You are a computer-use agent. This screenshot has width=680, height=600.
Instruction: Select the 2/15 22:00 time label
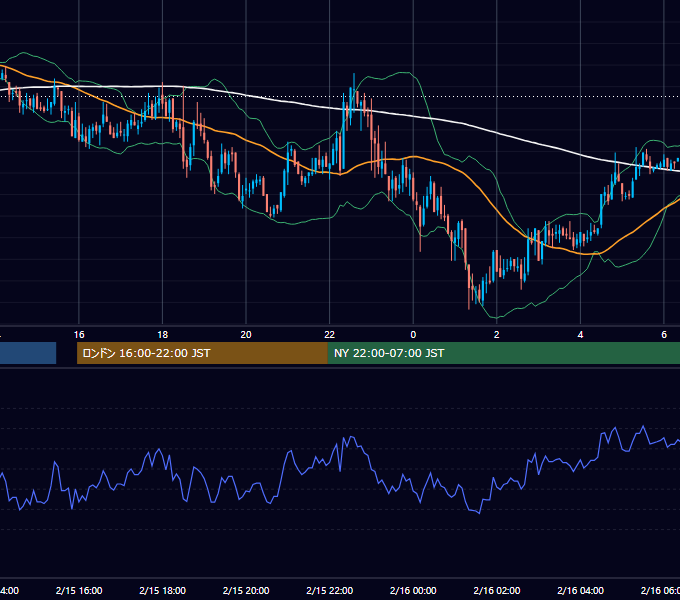[330, 590]
